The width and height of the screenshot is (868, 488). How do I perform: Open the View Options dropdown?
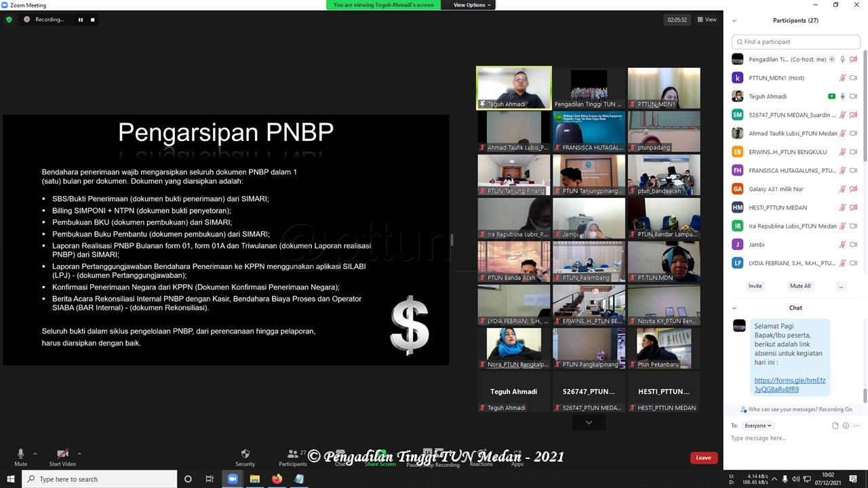pyautogui.click(x=472, y=5)
